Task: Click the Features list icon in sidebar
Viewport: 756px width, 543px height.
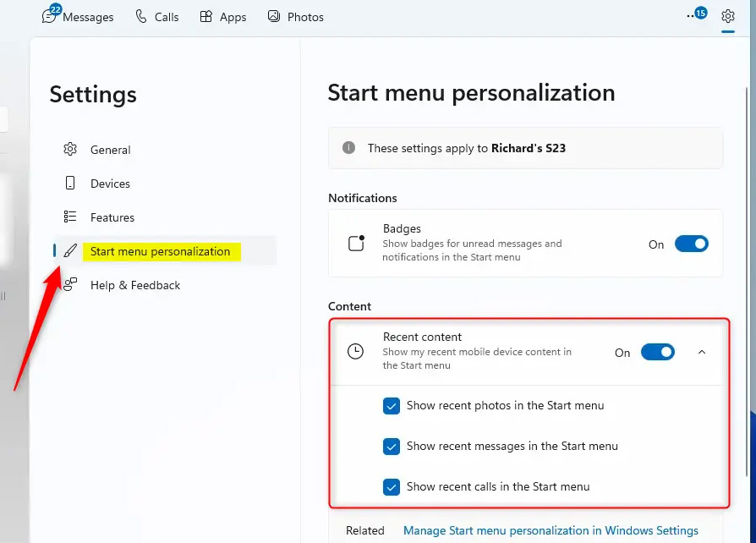Action: 70,217
